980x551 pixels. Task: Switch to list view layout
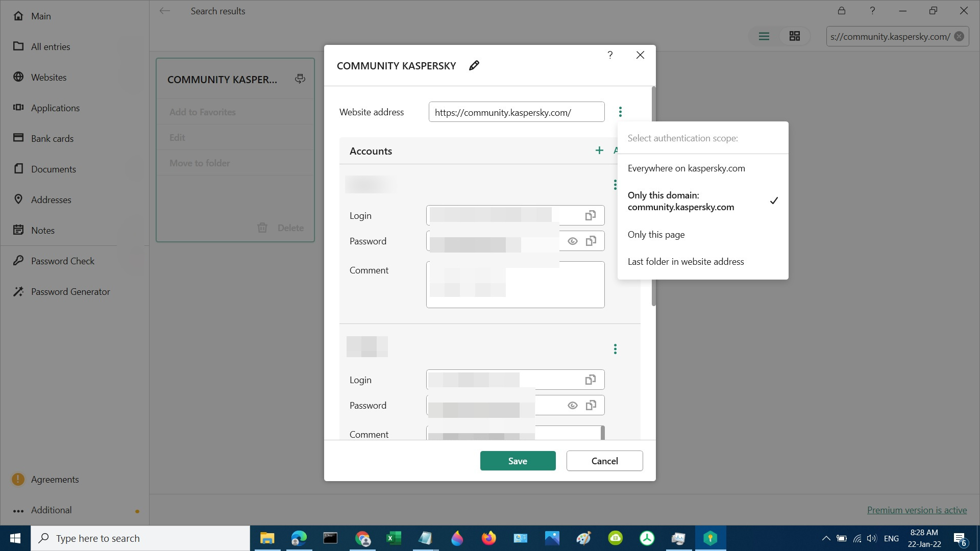pyautogui.click(x=764, y=36)
